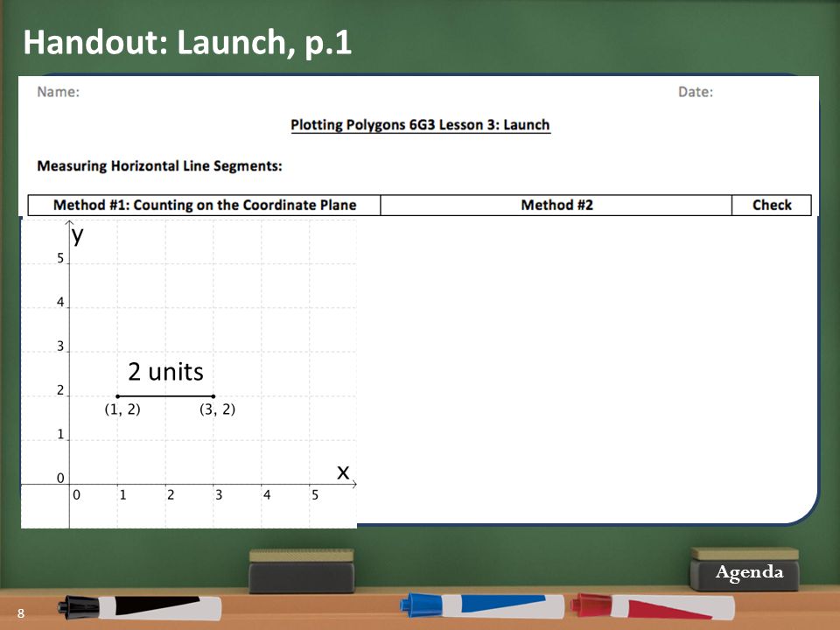This screenshot has height=630, width=840.
Task: Click the 'Date:' label
Action: [696, 92]
